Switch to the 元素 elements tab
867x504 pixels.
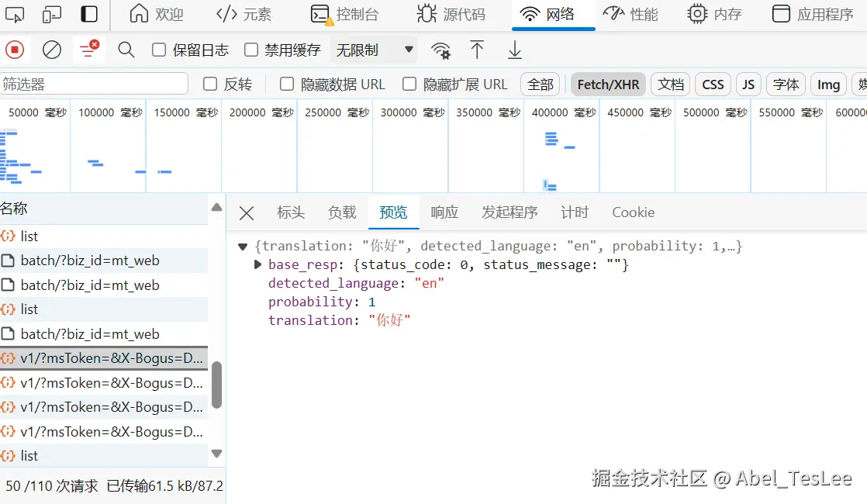[244, 15]
